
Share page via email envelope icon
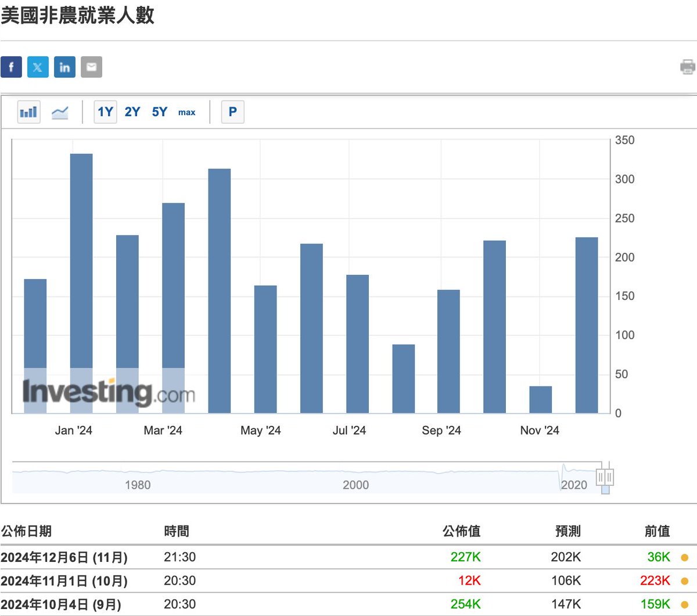[x=91, y=67]
